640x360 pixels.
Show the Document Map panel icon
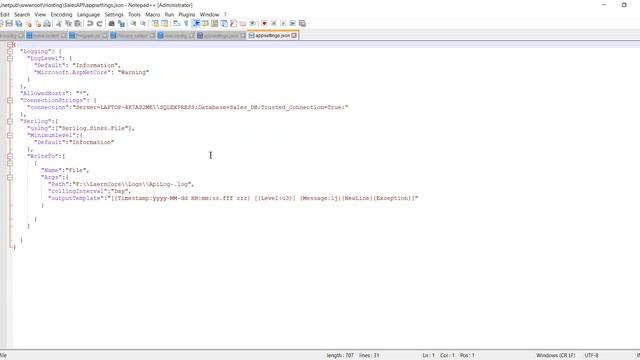click(x=215, y=24)
